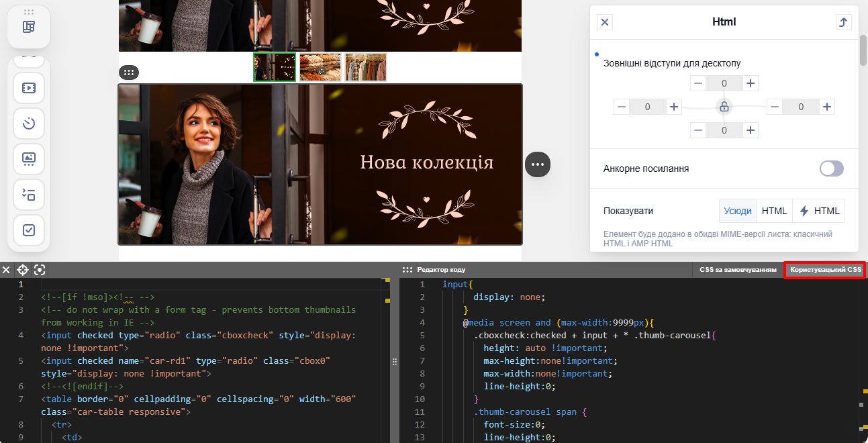The height and width of the screenshot is (443, 868).
Task: Click the drag handle above the sidebar panel
Action: click(29, 12)
